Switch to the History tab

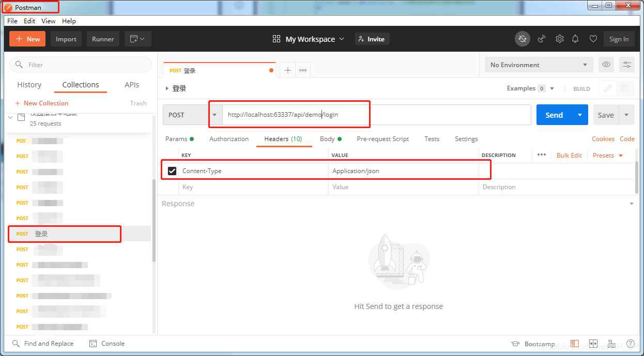[29, 85]
